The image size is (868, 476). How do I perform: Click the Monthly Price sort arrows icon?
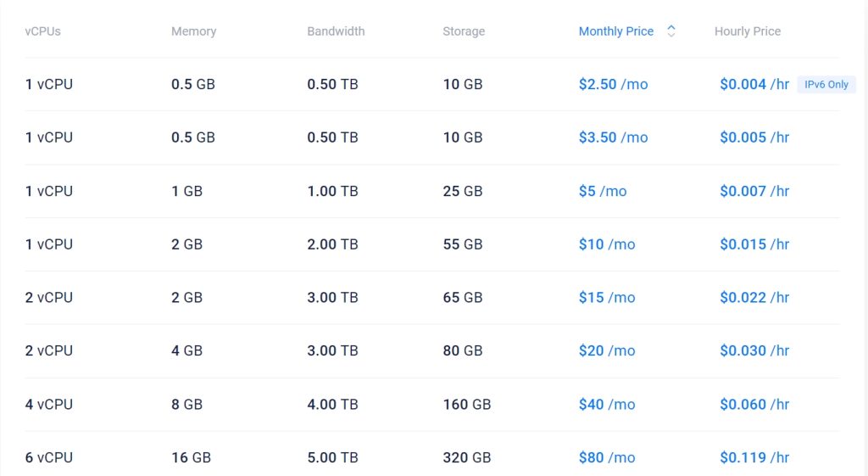tap(671, 31)
